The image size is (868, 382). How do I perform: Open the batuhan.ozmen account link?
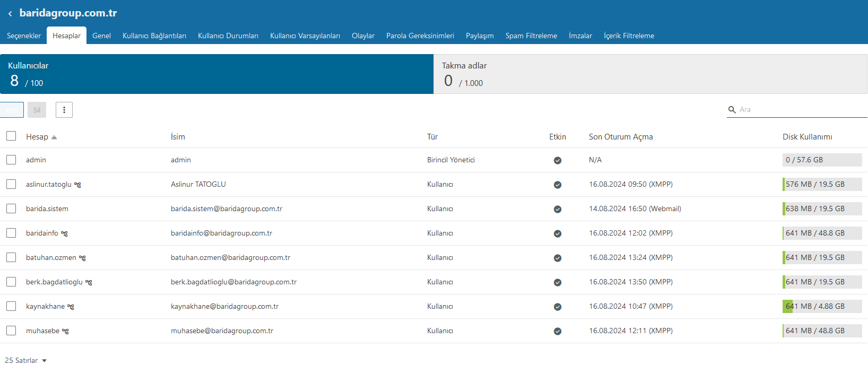[x=51, y=257]
